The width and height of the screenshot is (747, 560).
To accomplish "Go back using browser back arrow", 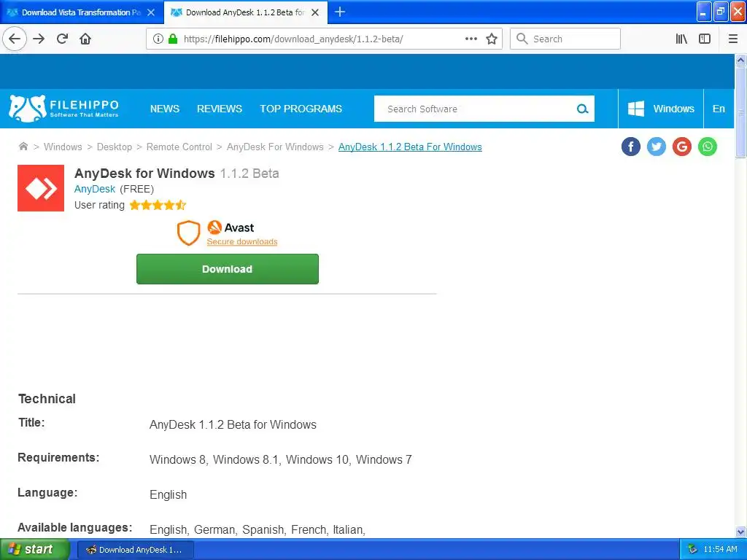I will (x=15, y=39).
